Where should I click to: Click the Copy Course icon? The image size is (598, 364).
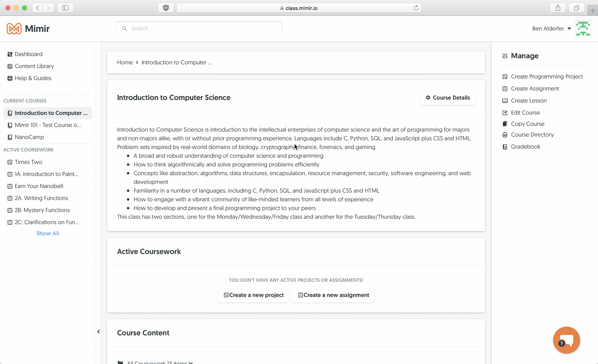(505, 124)
